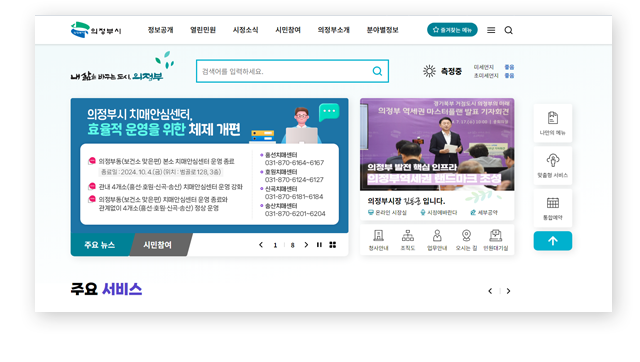Open the 치매안심센터 체제 개편 banner
This screenshot has height=362, width=640.
[209, 165]
